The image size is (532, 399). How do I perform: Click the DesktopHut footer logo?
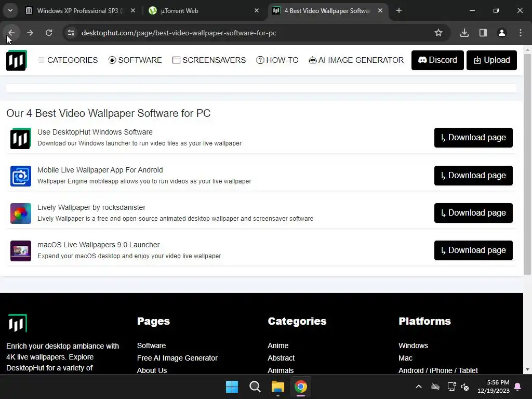tap(17, 323)
